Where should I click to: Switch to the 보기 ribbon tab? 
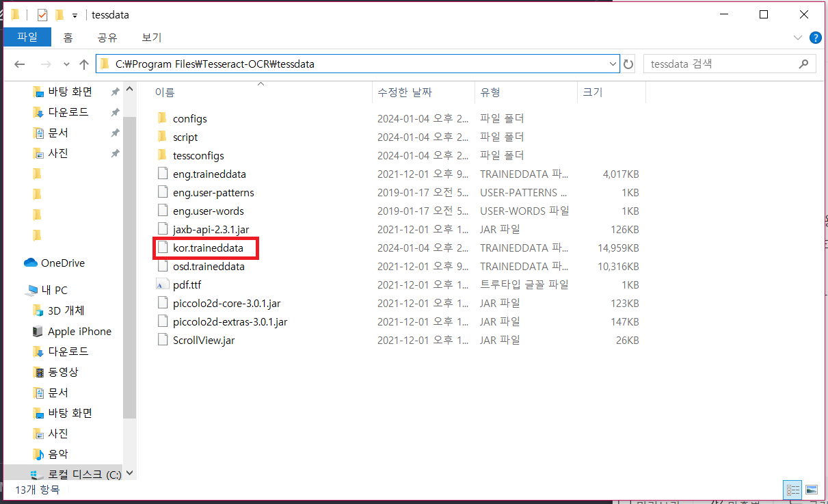pyautogui.click(x=151, y=38)
